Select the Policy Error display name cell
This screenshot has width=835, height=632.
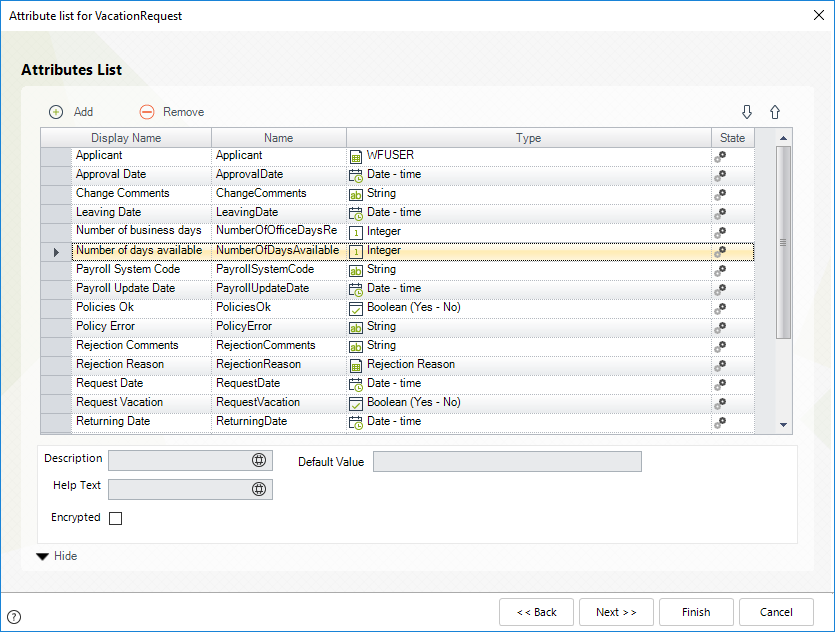click(x=142, y=326)
